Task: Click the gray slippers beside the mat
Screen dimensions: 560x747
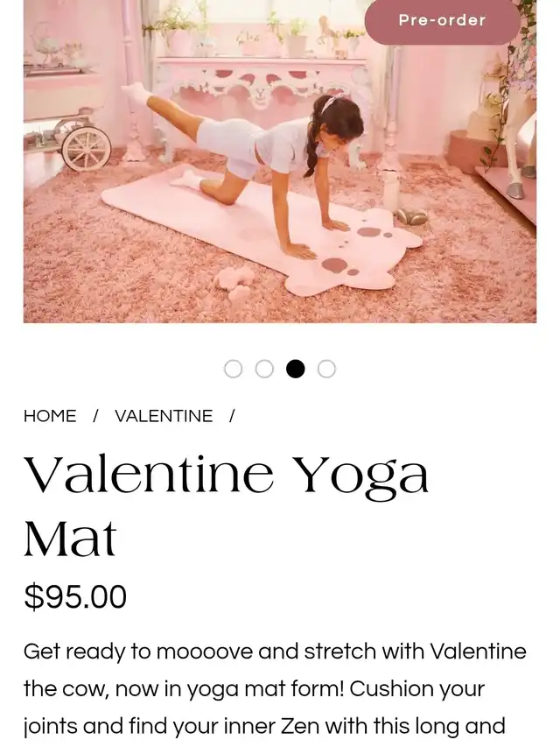Action: pyautogui.click(x=412, y=215)
